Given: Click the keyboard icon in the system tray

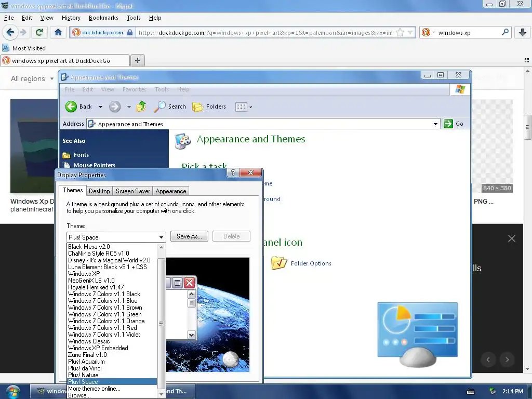Looking at the screenshot, I should 471,392.
